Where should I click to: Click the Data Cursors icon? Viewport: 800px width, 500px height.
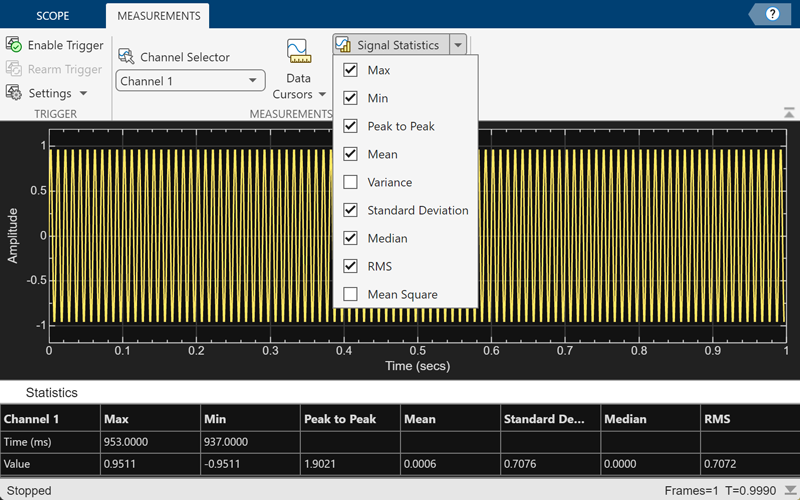[298, 52]
